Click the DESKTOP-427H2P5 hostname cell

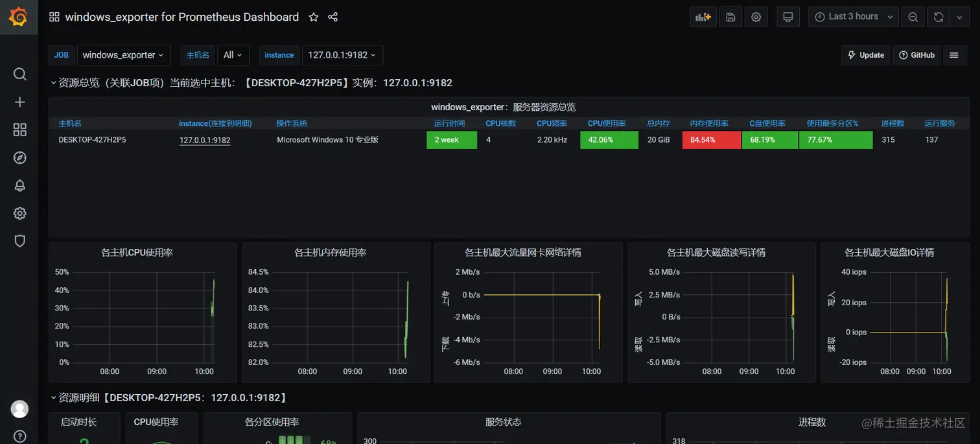pos(92,140)
